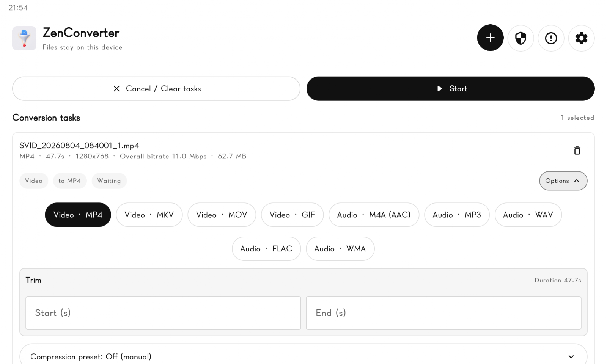Delete the task with trash icon
Screen dimensions: 607x364
[577, 151]
